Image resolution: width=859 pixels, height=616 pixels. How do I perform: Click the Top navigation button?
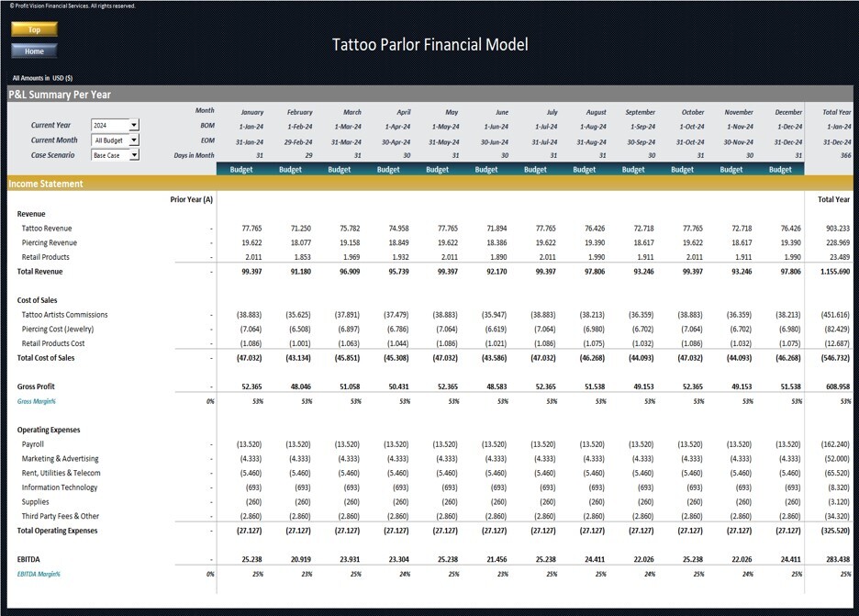click(x=33, y=29)
